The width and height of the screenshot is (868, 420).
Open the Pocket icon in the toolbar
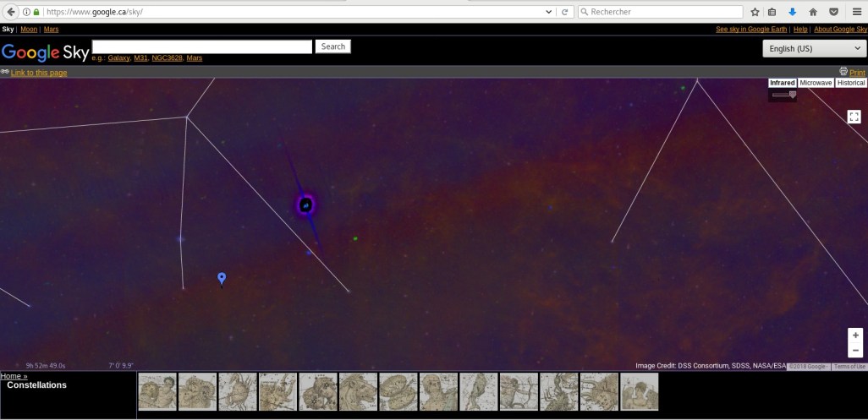tap(833, 12)
